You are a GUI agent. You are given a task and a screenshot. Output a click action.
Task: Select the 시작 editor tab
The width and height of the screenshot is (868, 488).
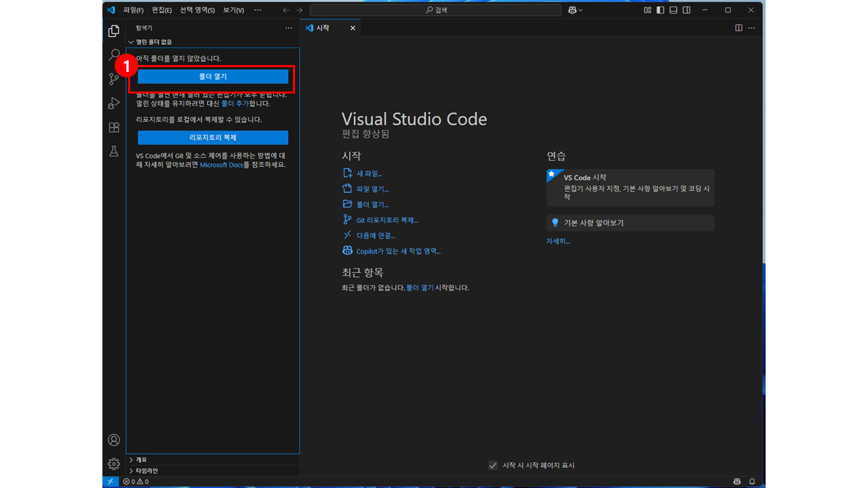point(330,28)
